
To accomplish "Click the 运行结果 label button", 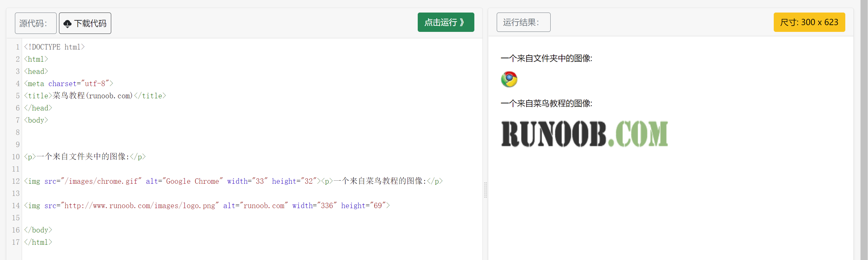I will (524, 22).
